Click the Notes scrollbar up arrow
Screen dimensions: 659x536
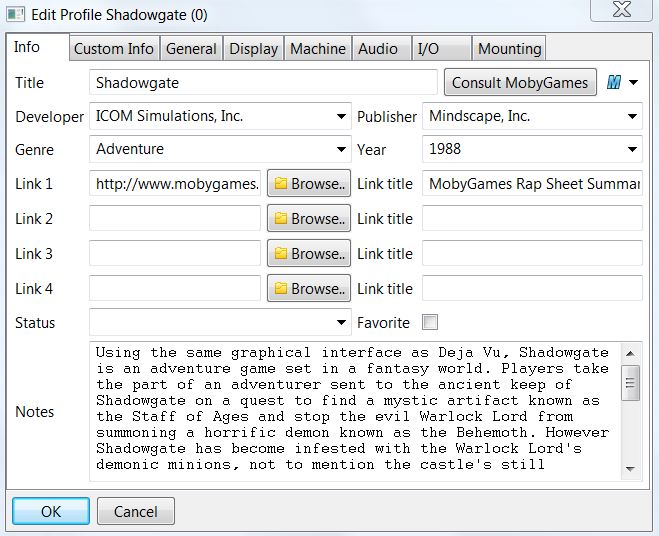pyautogui.click(x=630, y=353)
